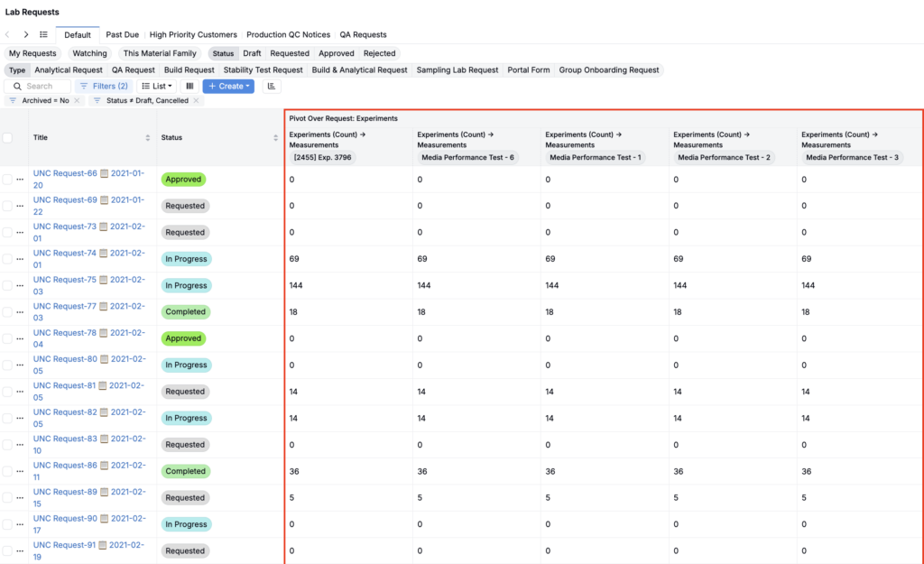Switch to the Past Due tab
Image resolution: width=924 pixels, height=564 pixels.
[x=122, y=35]
